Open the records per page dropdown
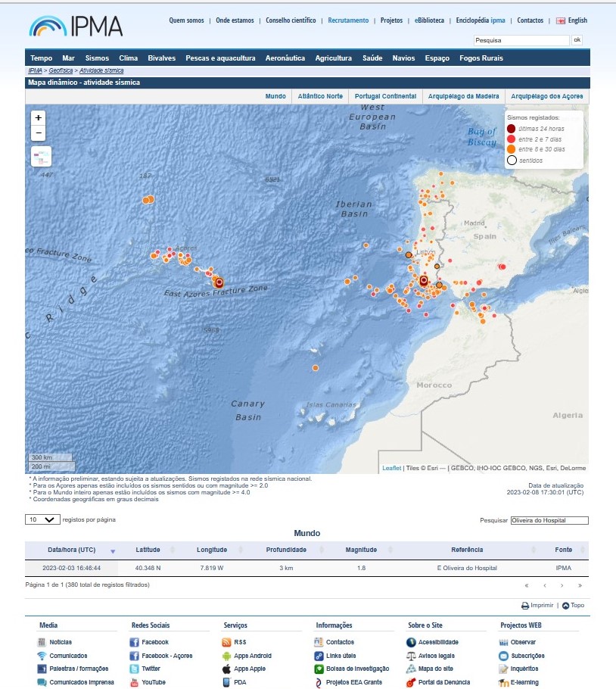Screen dimensions: 616x689 [x=42, y=519]
